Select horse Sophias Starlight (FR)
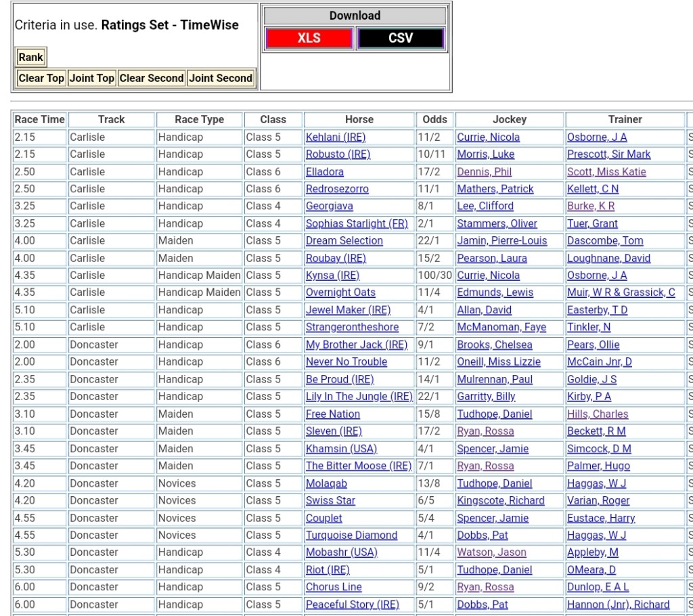This screenshot has width=693, height=616. pyautogui.click(x=357, y=223)
